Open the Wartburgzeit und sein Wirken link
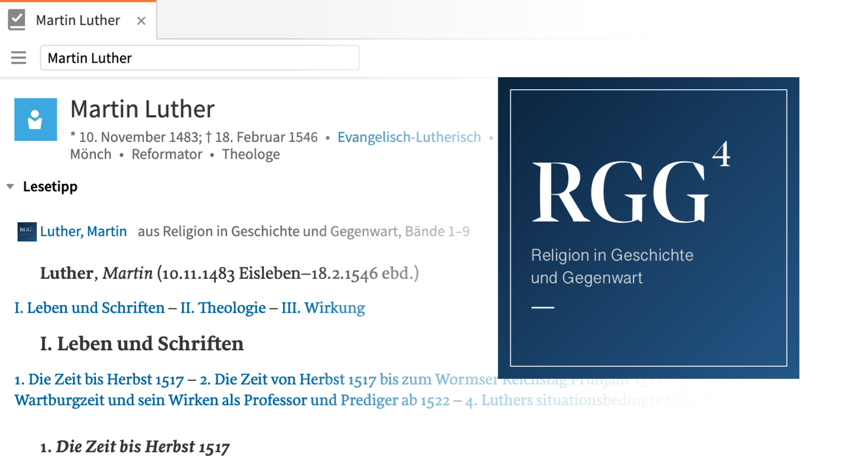Image resolution: width=868 pixels, height=456 pixels. (231, 401)
